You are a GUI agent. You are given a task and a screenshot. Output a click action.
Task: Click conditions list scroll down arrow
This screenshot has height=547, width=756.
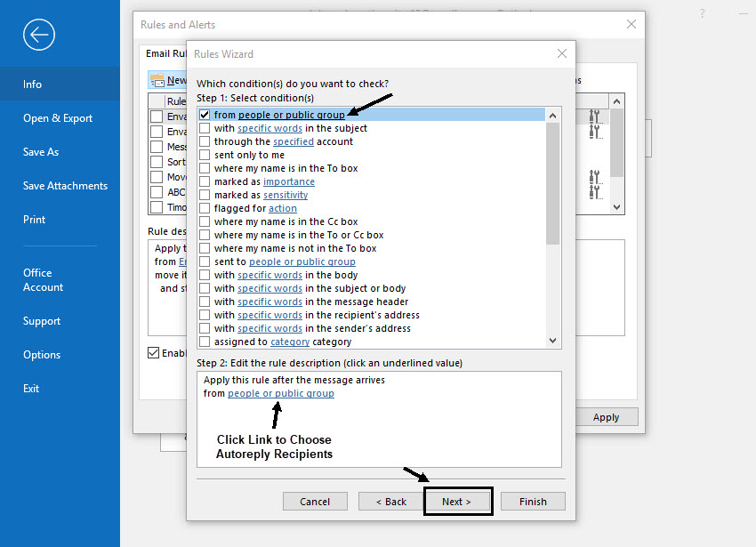[x=553, y=341]
